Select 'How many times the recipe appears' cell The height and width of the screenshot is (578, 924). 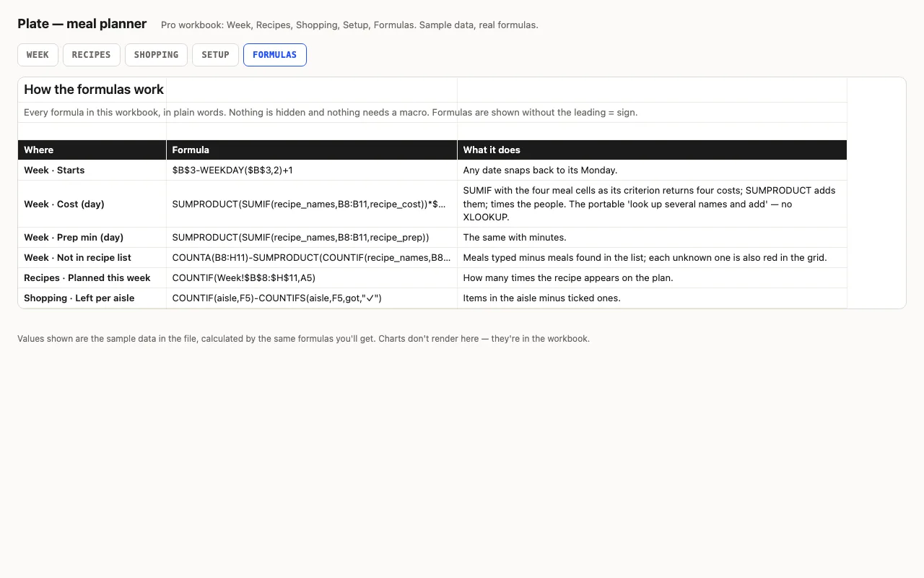652,278
